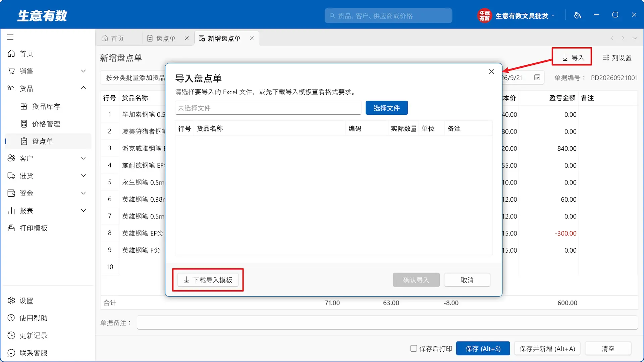Click the 单据备注 input field
Image resolution: width=644 pixels, height=362 pixels.
point(387,323)
